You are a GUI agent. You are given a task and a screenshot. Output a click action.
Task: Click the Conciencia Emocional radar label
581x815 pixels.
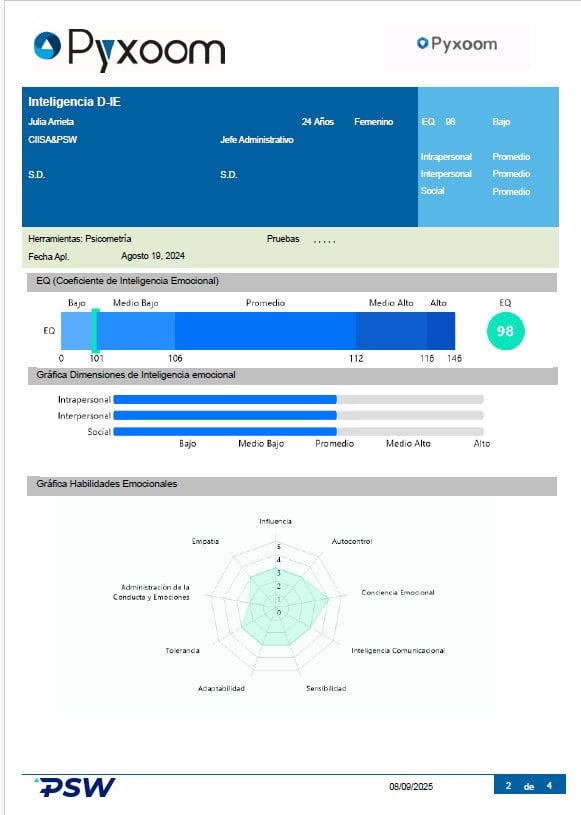coord(398,593)
